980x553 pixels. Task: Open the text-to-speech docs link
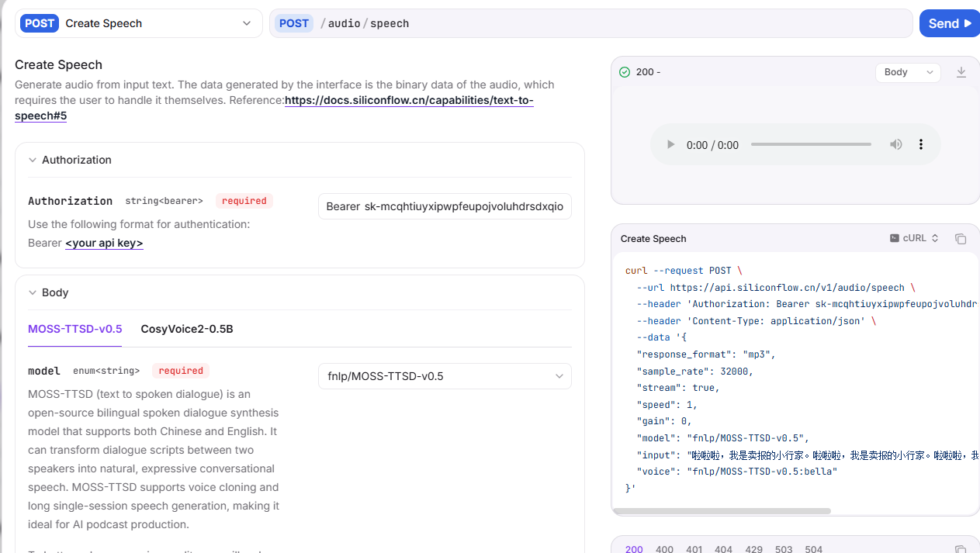click(274, 108)
